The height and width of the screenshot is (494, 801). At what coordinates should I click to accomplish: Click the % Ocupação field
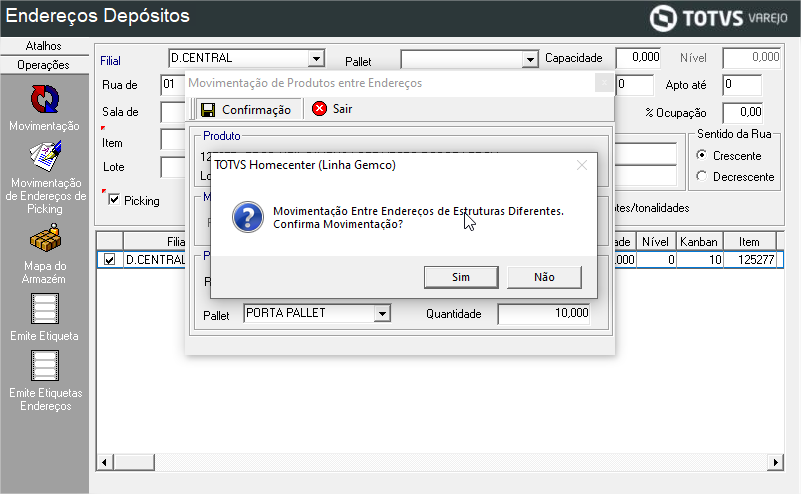(x=742, y=112)
